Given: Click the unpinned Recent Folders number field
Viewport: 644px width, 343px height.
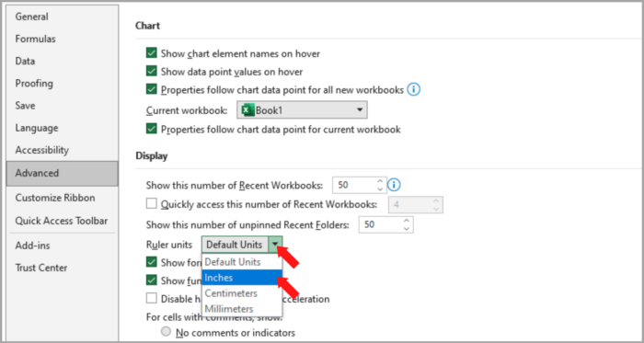Looking at the screenshot, I should point(380,225).
